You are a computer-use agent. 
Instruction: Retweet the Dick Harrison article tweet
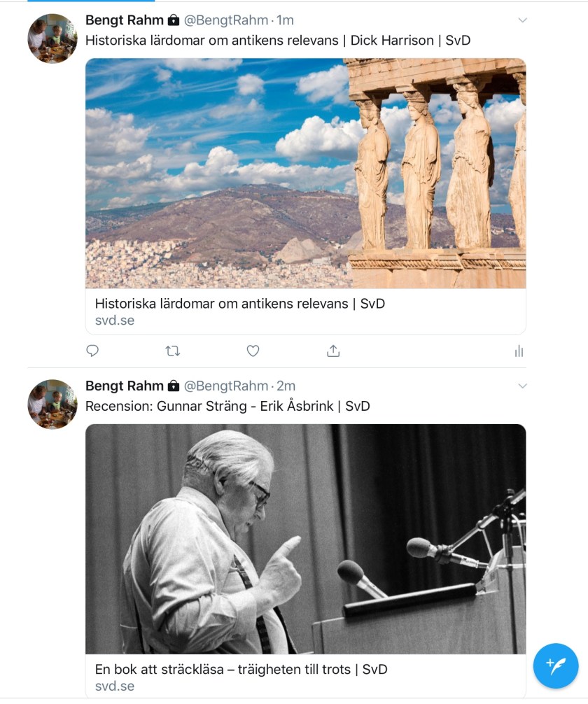(172, 351)
